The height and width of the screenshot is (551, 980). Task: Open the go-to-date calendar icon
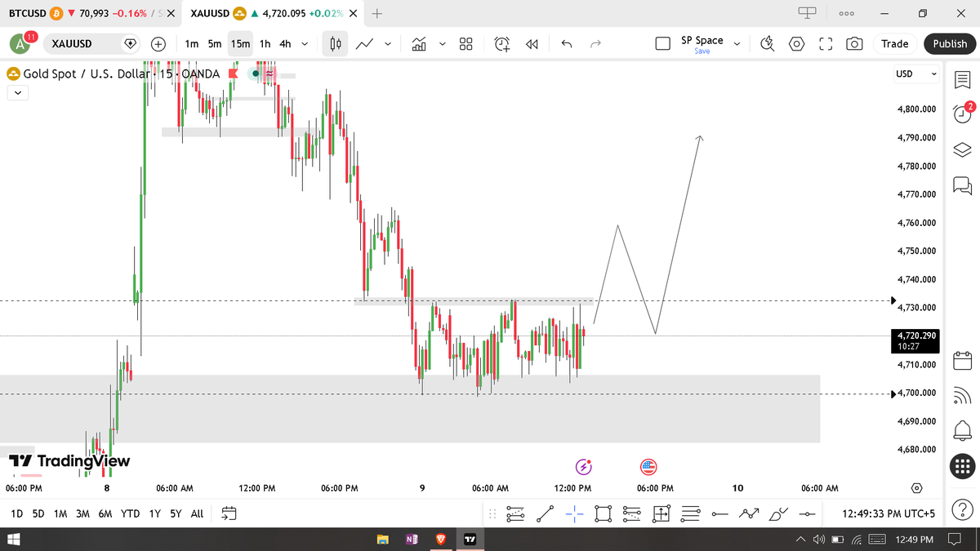pyautogui.click(x=229, y=513)
